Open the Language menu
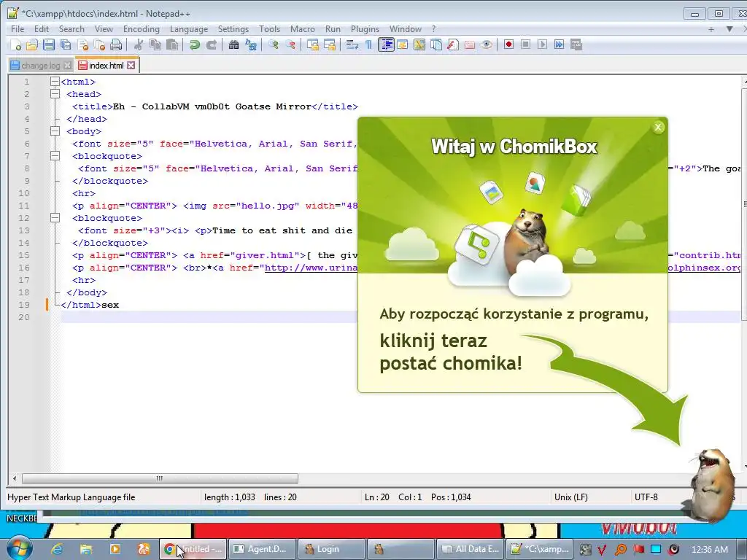 189,29
